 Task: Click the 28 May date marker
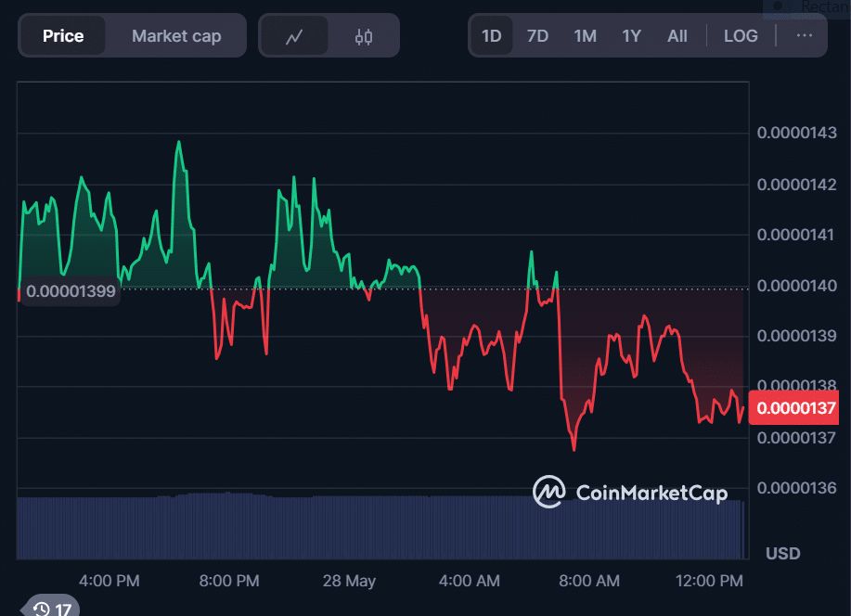tap(349, 581)
